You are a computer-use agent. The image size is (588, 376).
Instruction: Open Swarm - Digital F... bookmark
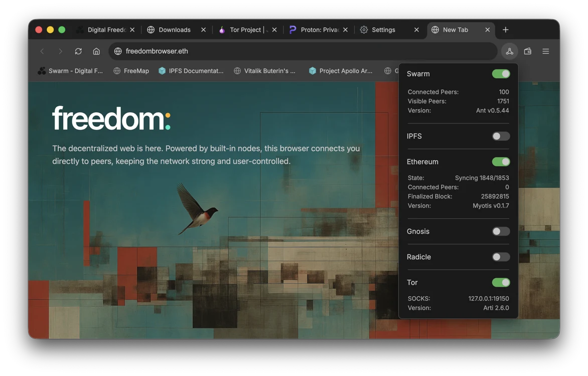(70, 71)
